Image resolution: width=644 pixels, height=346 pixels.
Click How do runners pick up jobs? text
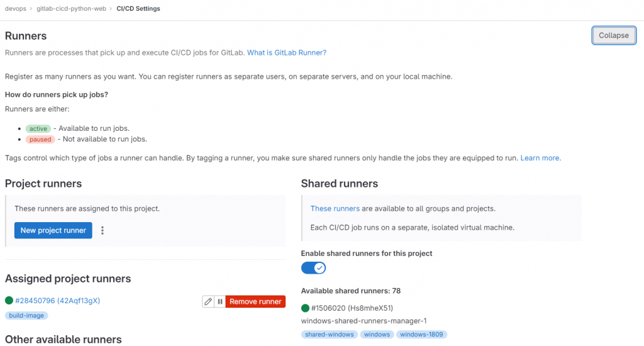tap(56, 94)
